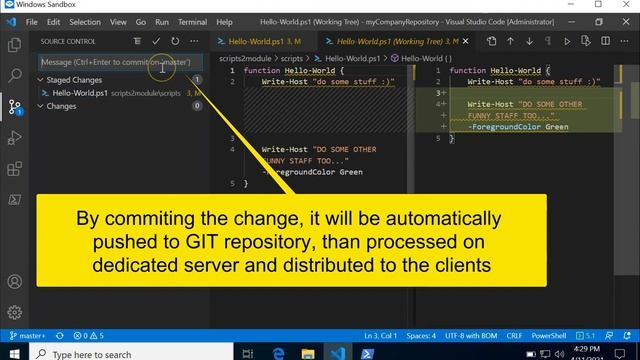Image resolution: width=640 pixels, height=360 pixels.
Task: Open Task View on taskbar
Action: [248, 353]
